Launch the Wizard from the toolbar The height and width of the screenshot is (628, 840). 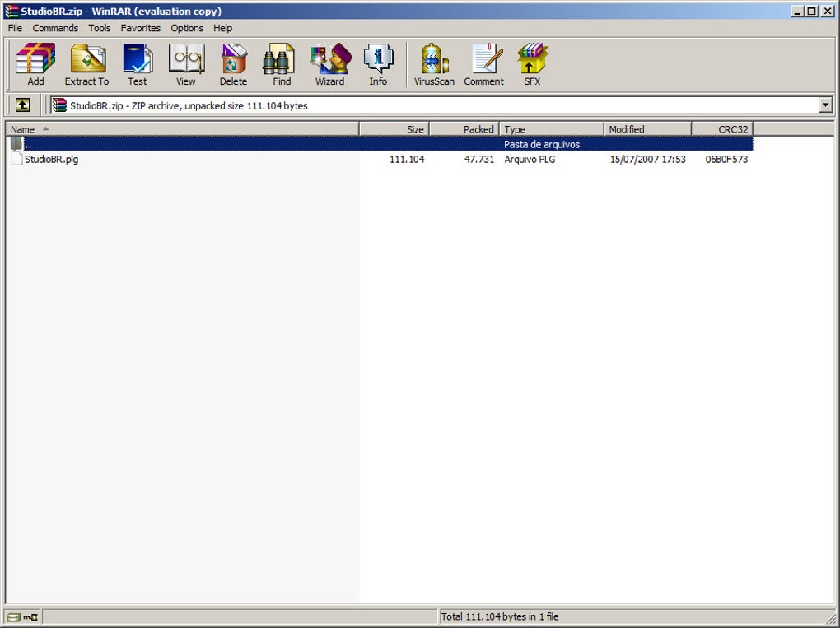pyautogui.click(x=329, y=64)
